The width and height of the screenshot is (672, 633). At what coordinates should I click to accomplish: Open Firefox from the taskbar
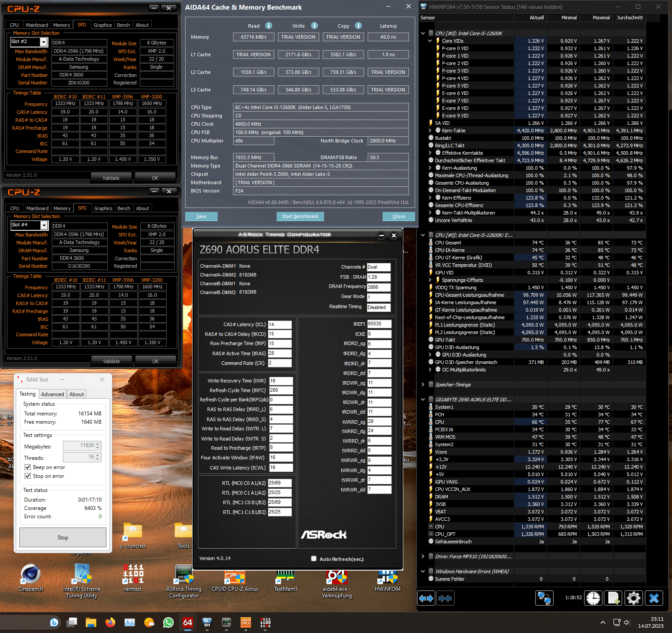coord(110,622)
